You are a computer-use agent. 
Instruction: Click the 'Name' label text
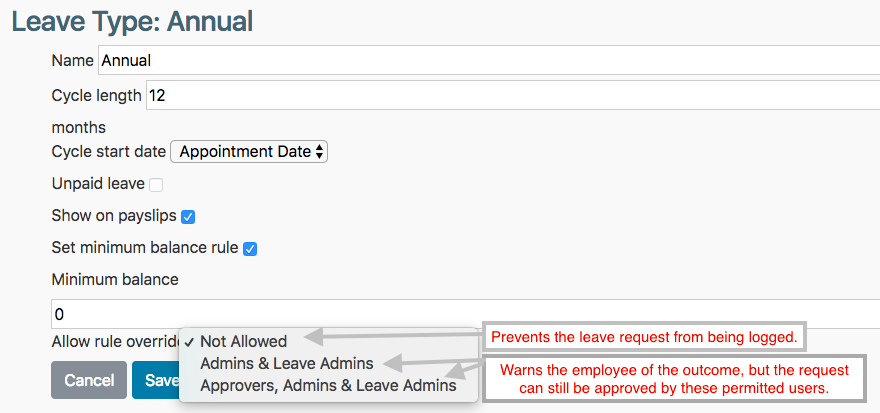click(72, 60)
